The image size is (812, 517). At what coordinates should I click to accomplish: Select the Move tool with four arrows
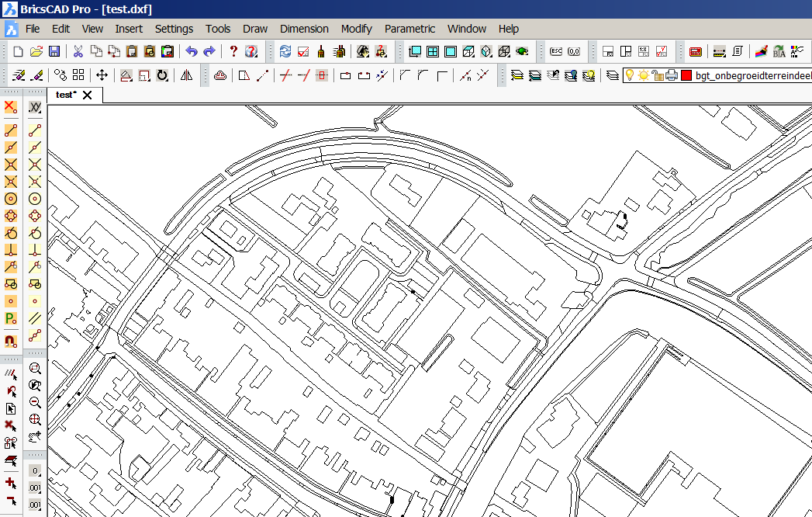(x=102, y=75)
